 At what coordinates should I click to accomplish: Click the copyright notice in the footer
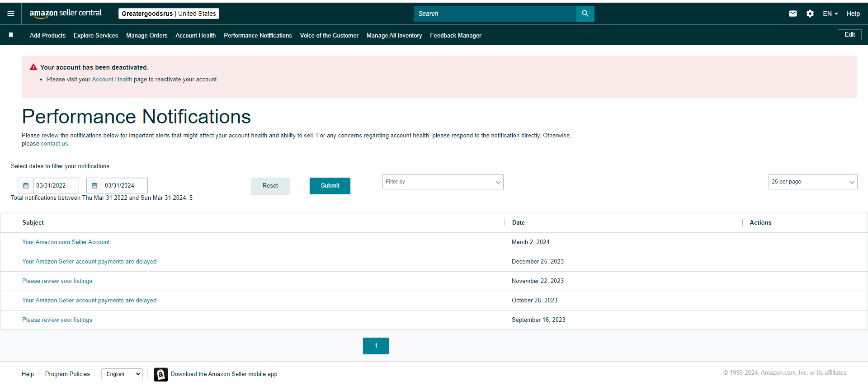click(784, 373)
